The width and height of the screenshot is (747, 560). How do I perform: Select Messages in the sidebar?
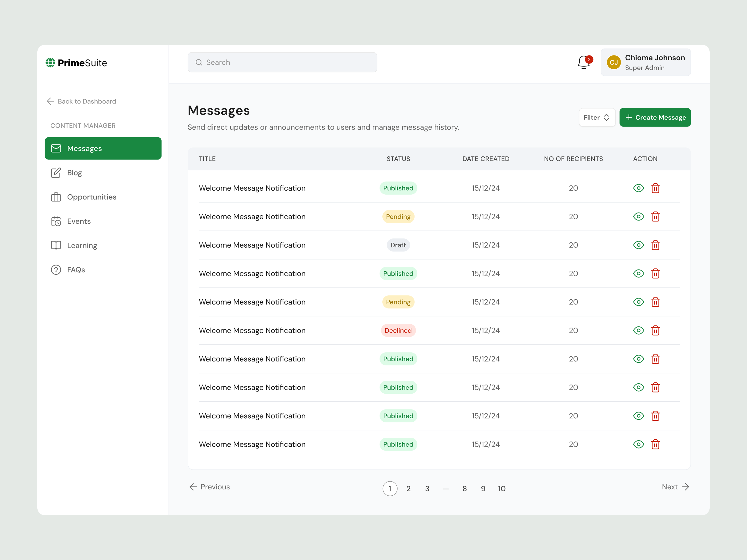[85, 148]
